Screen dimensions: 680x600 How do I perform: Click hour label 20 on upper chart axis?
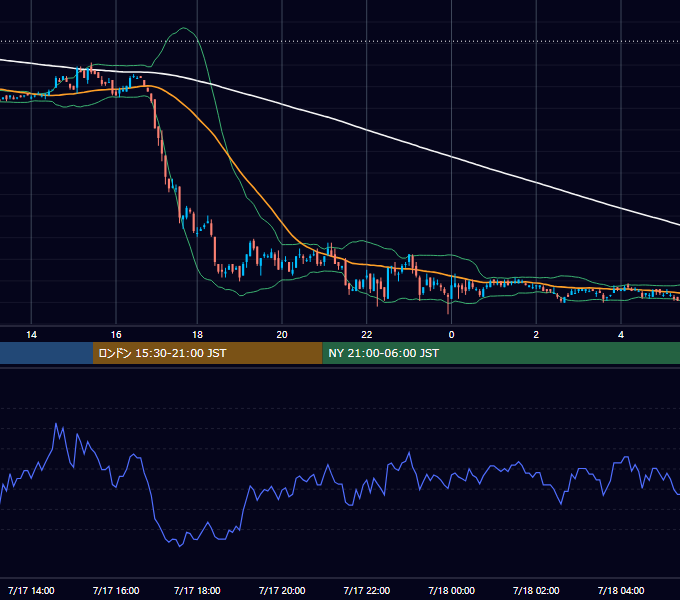tap(282, 335)
